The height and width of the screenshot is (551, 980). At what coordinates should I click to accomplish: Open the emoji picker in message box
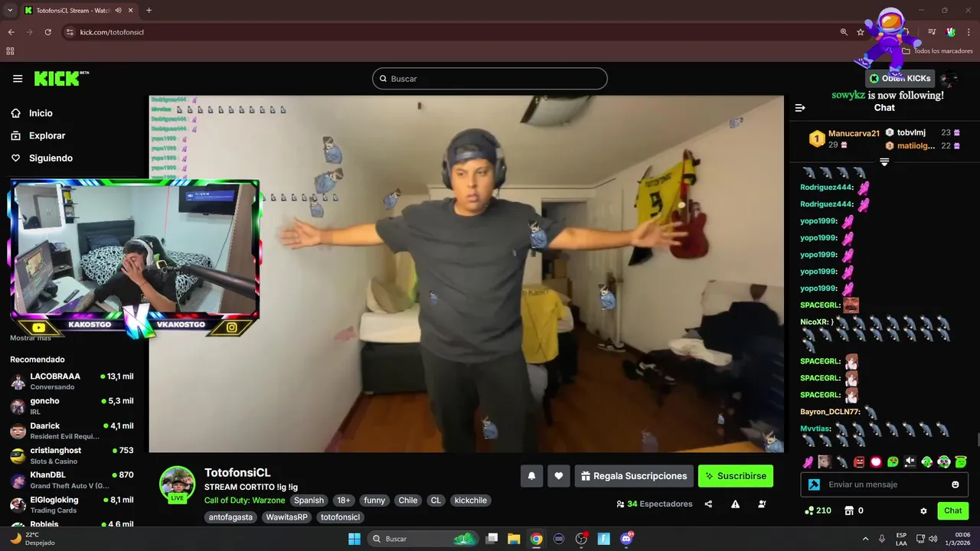point(955,484)
